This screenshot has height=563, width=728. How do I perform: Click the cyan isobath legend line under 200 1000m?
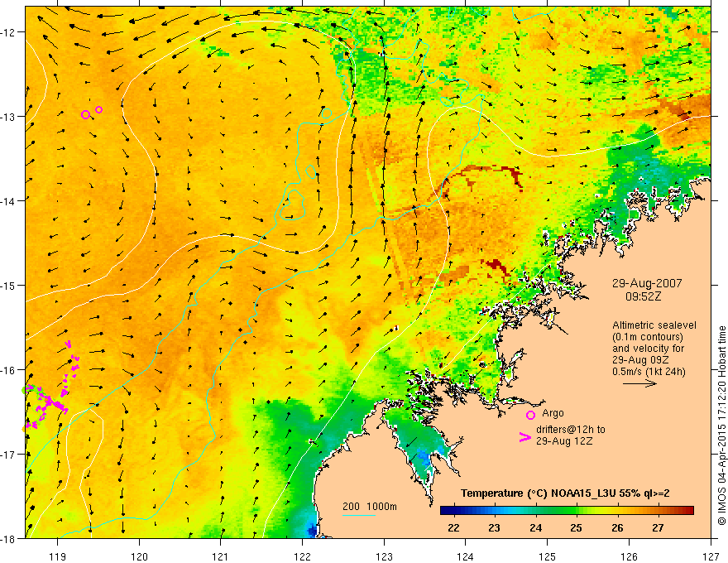(359, 515)
